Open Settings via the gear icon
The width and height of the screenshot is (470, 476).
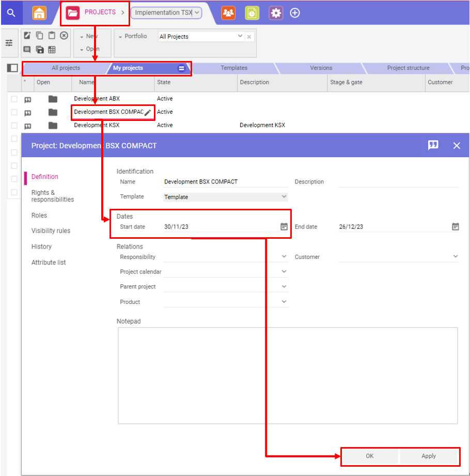tap(275, 12)
